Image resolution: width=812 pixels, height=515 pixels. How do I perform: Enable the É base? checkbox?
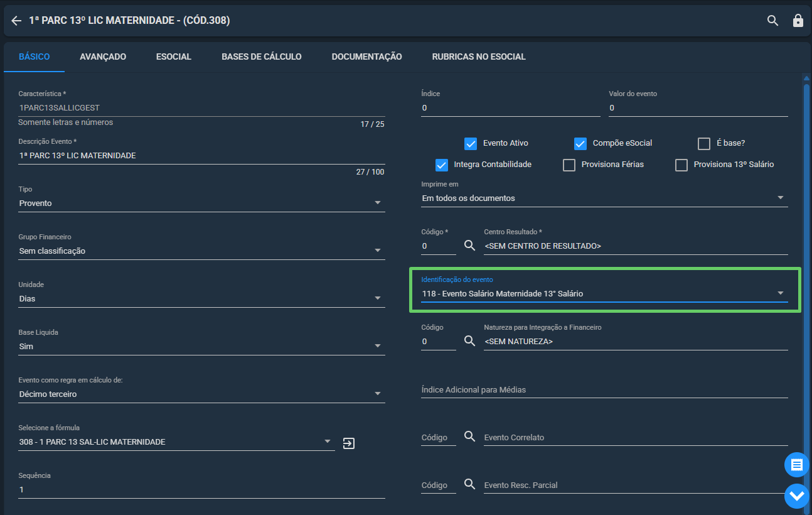click(x=704, y=143)
